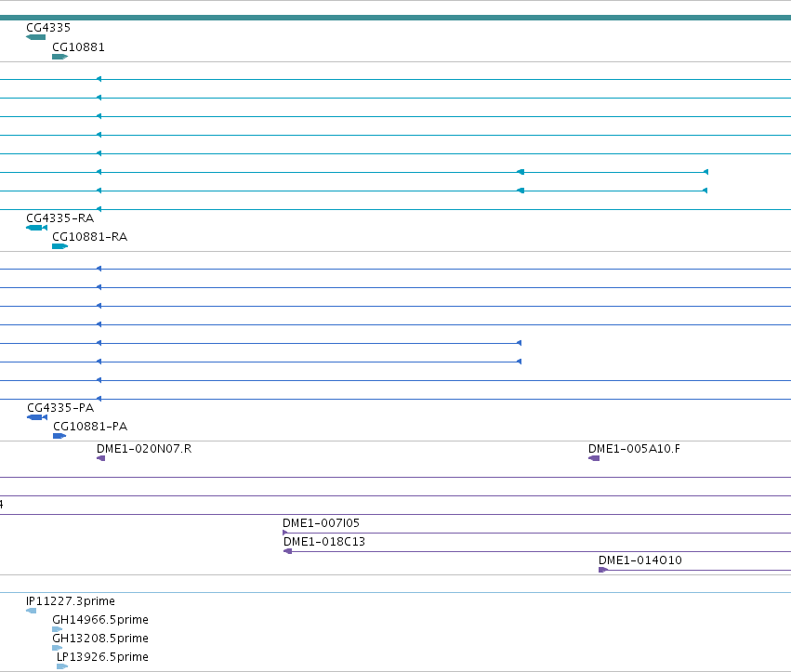Viewport: 791px width, 672px height.
Task: Click the CG4335-RA transcript glyph
Action: [37, 228]
